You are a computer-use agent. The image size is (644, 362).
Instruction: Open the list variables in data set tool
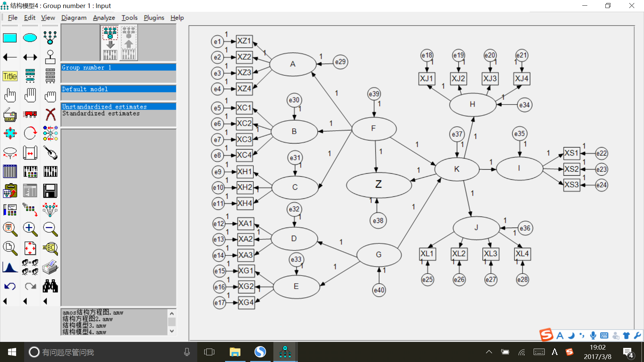50,76
